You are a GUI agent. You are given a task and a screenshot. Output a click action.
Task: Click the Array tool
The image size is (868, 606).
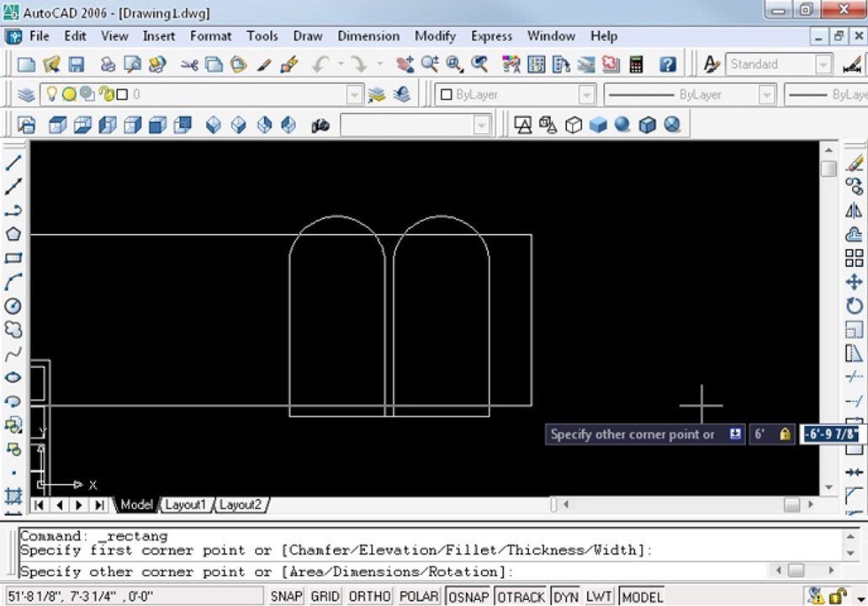[855, 258]
